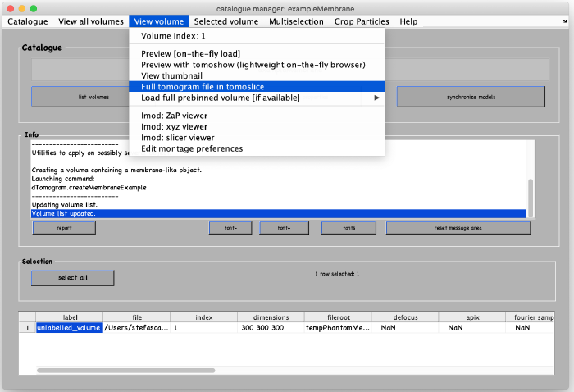
Task: Select Full tomogram file in tomoslice
Action: click(257, 87)
